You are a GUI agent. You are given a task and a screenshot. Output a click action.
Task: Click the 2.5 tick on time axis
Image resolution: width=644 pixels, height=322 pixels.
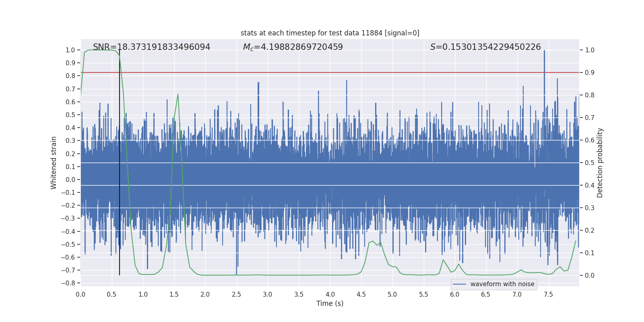(x=236, y=294)
